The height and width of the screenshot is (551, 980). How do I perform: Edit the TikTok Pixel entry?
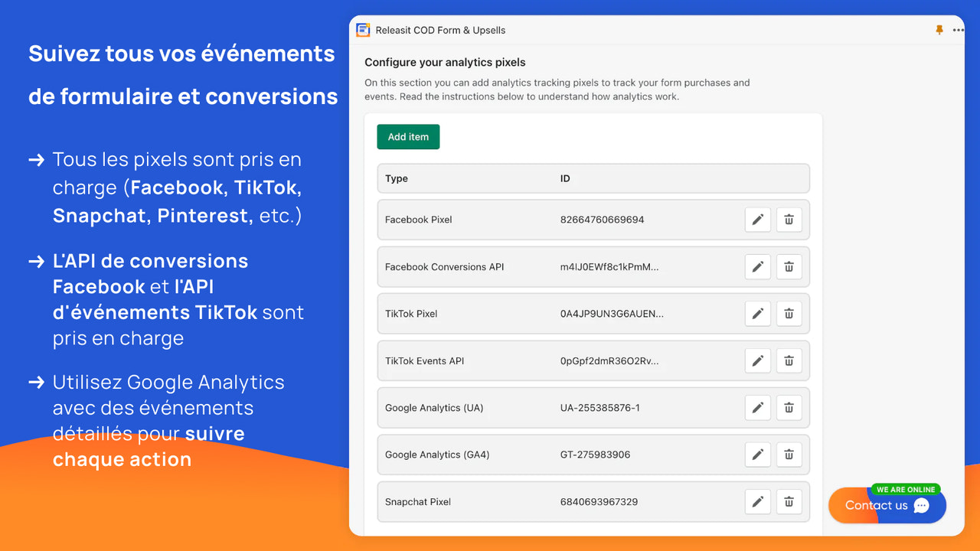point(757,314)
